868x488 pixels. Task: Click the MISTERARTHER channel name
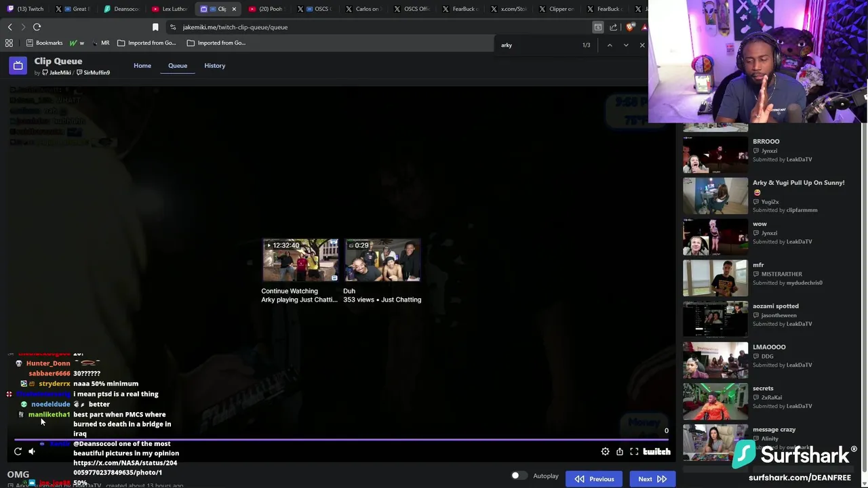click(781, 274)
